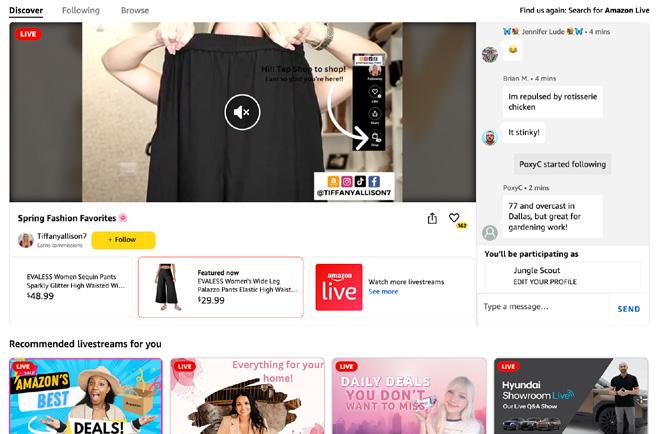663x434 pixels.
Task: Click the Jennifer Lude commenter name
Action: coord(543,32)
